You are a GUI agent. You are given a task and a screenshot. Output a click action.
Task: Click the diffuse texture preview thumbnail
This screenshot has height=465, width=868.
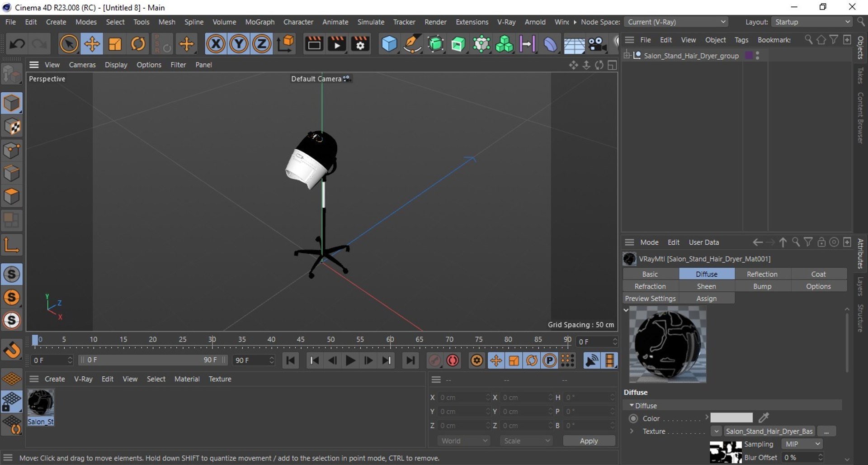726,452
